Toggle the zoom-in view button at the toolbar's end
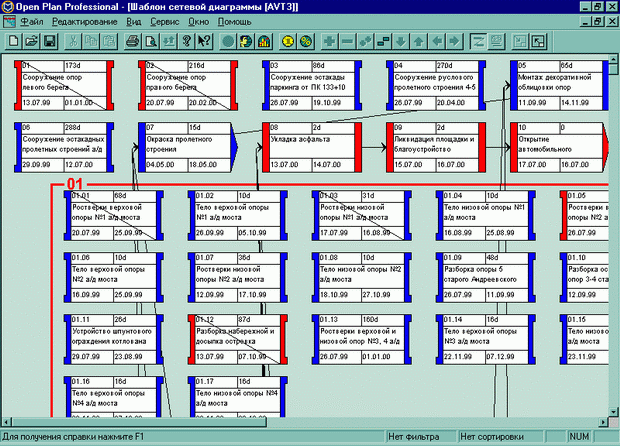The height and width of the screenshot is (446, 620). coord(537,41)
